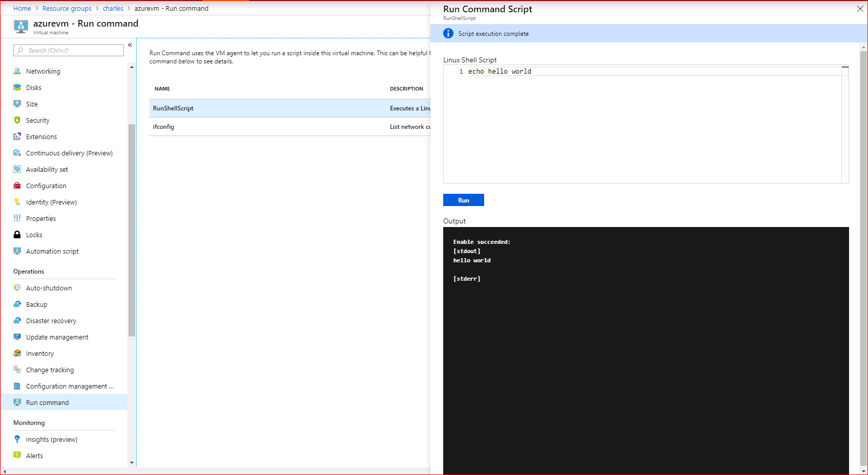This screenshot has width=868, height=475.
Task: Click the Backup cloud icon
Action: (17, 304)
